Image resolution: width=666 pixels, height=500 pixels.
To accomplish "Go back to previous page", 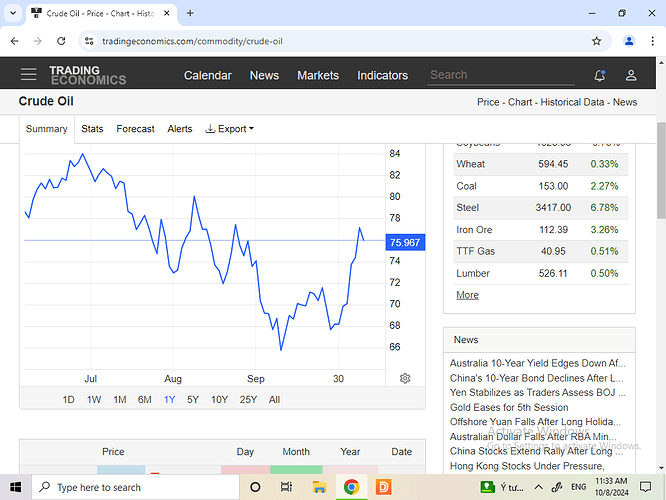I will pos(14,41).
